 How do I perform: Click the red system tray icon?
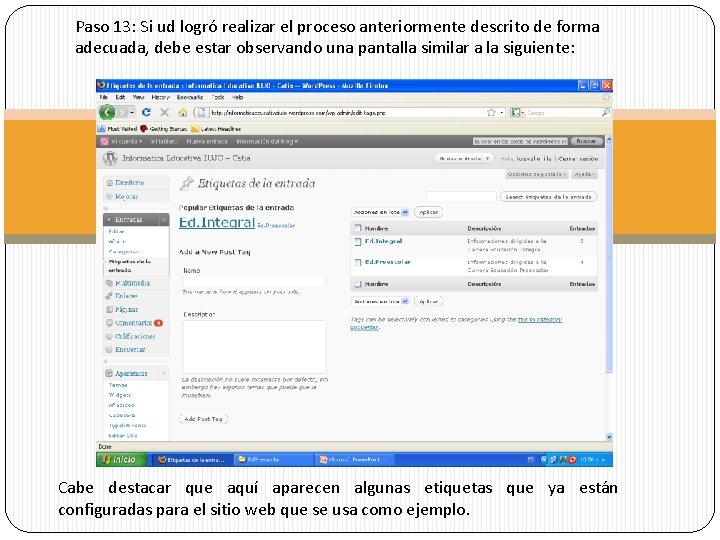572,460
